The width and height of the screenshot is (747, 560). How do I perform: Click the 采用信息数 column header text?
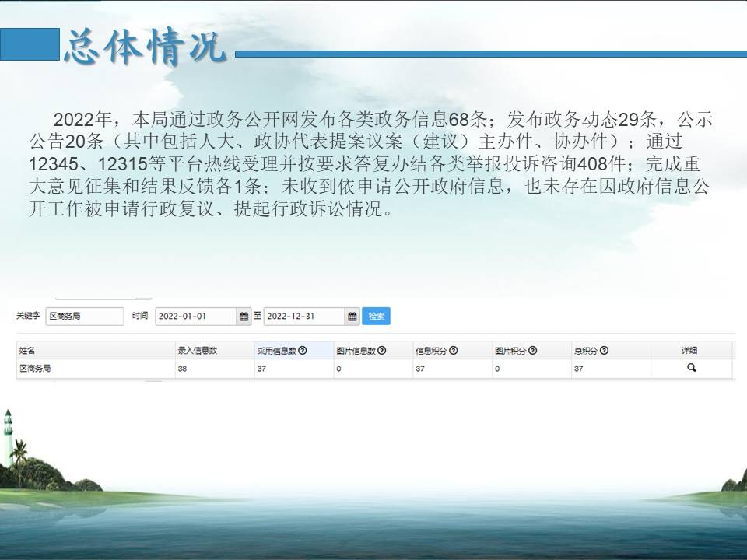(x=276, y=351)
